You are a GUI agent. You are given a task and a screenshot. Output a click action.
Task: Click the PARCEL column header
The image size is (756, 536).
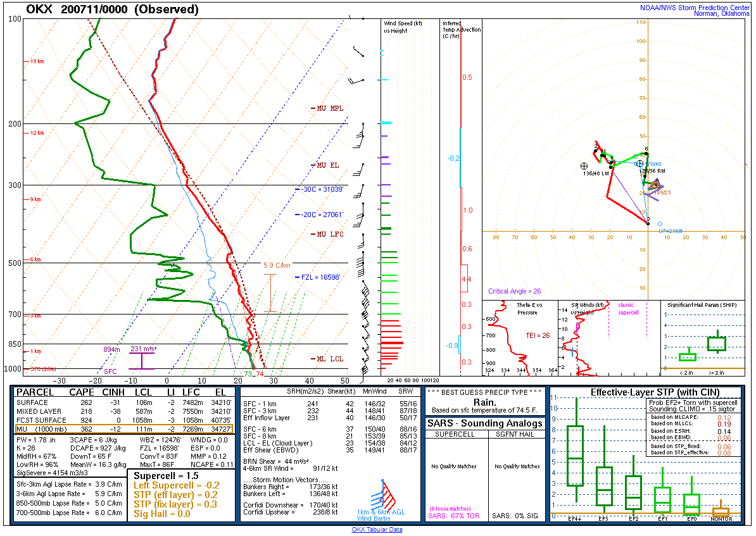click(35, 392)
